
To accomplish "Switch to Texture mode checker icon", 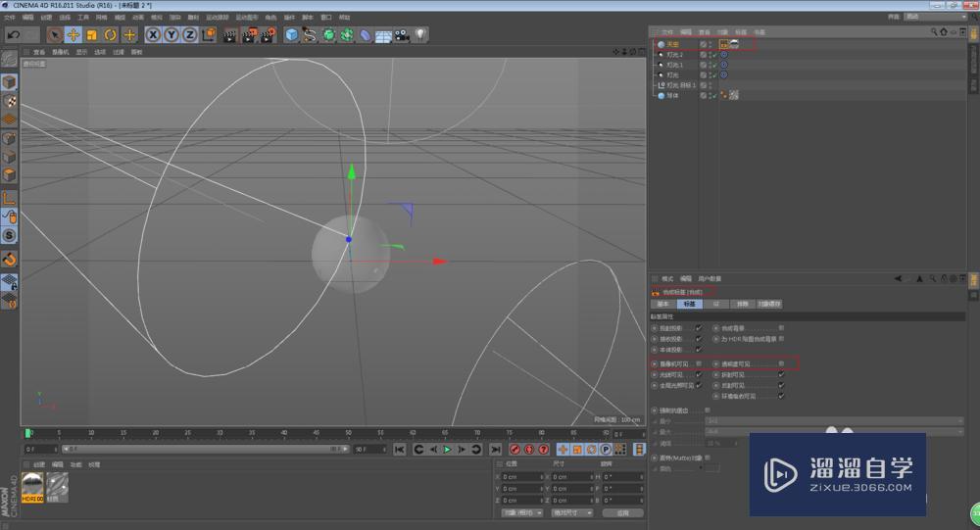I will (x=9, y=101).
